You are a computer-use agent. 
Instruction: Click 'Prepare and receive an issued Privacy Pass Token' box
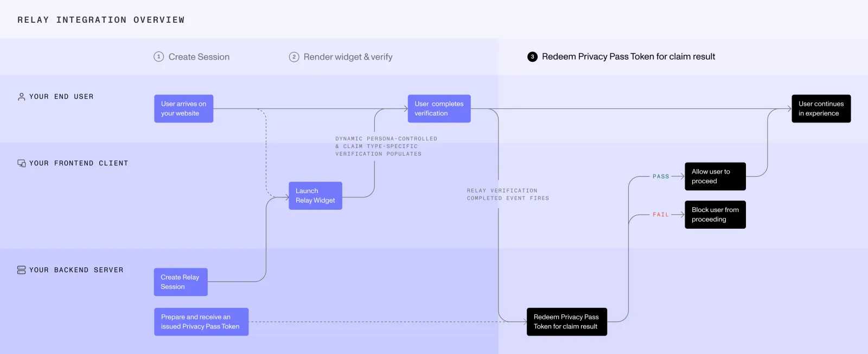(x=201, y=322)
